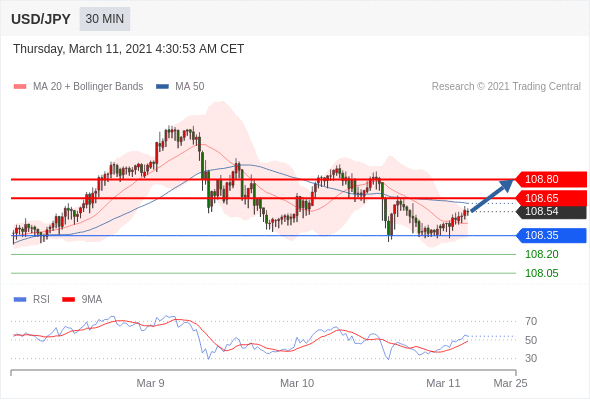Screen dimensions: 590x400
Task: Select the Mar 10 date axis label
Action: (297, 383)
